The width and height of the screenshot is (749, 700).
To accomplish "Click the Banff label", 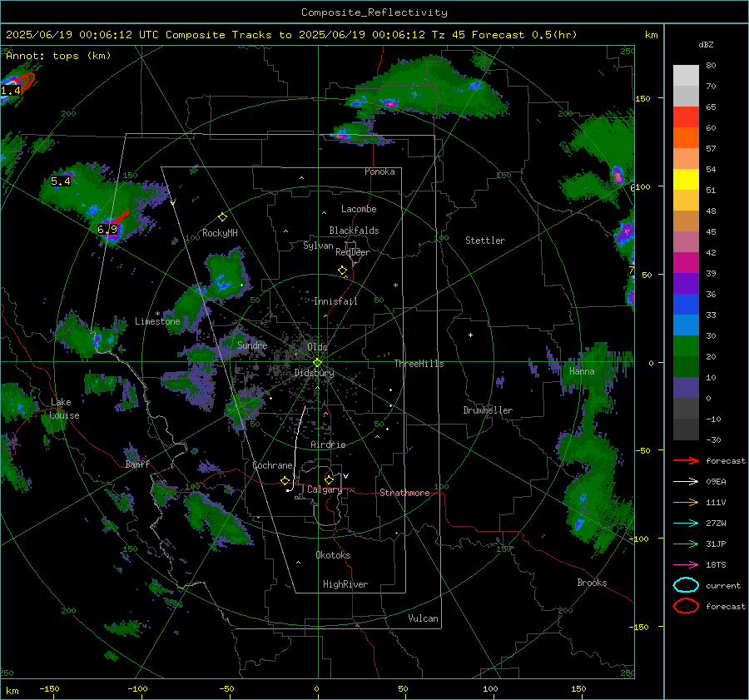I will (x=137, y=464).
